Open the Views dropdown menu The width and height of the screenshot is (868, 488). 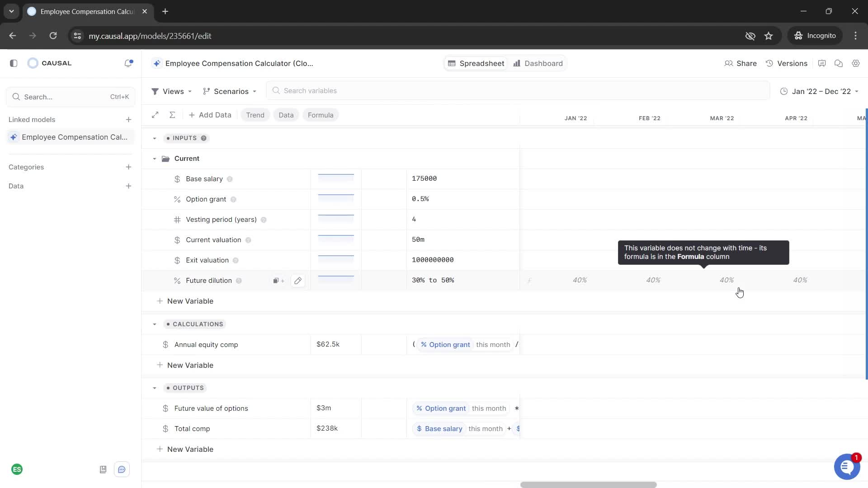172,91
